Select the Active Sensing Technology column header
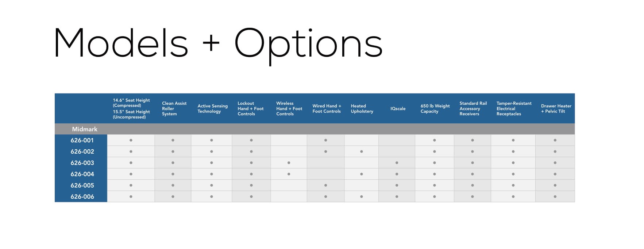 pos(212,109)
